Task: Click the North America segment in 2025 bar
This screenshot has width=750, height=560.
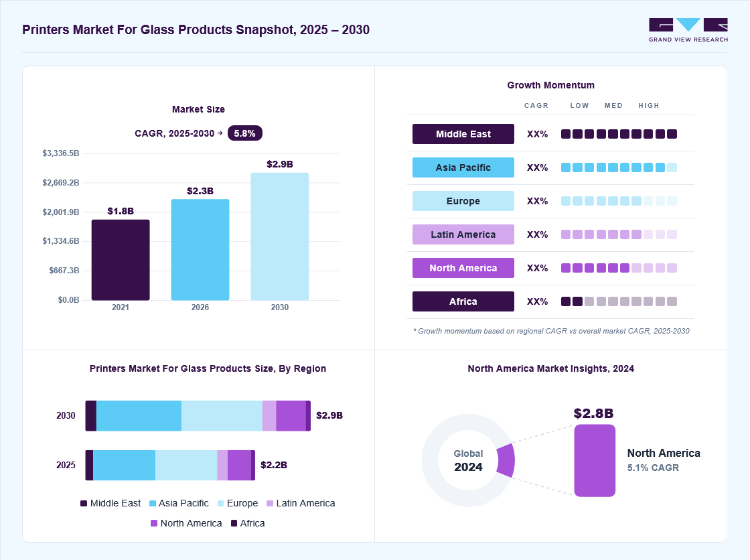Action: (239, 466)
